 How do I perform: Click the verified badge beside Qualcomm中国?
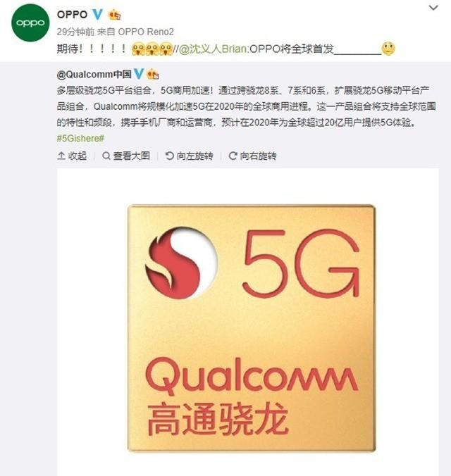tap(139, 74)
